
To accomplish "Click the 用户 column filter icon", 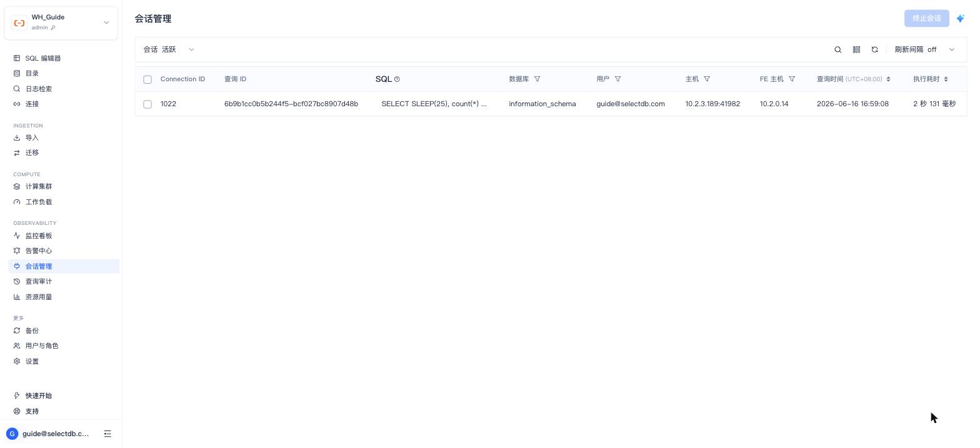I will pyautogui.click(x=617, y=79).
